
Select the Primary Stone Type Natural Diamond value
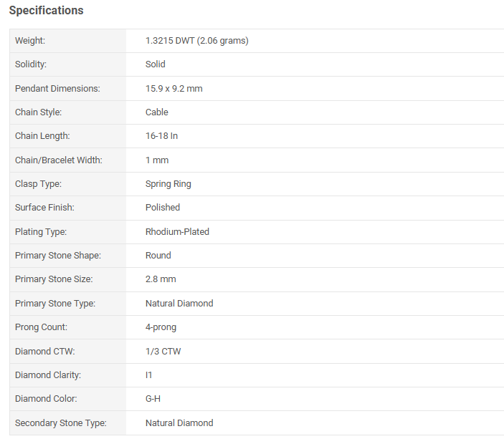[x=179, y=304]
